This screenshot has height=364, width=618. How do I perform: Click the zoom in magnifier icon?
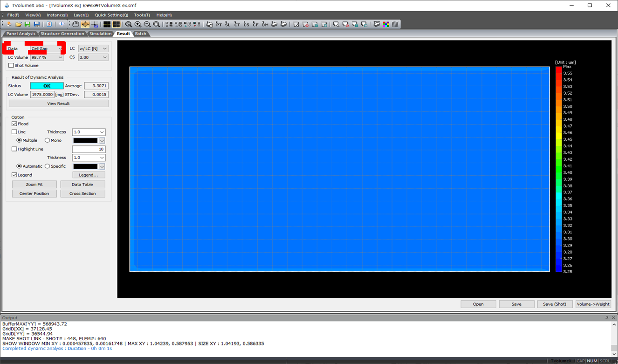click(x=138, y=24)
